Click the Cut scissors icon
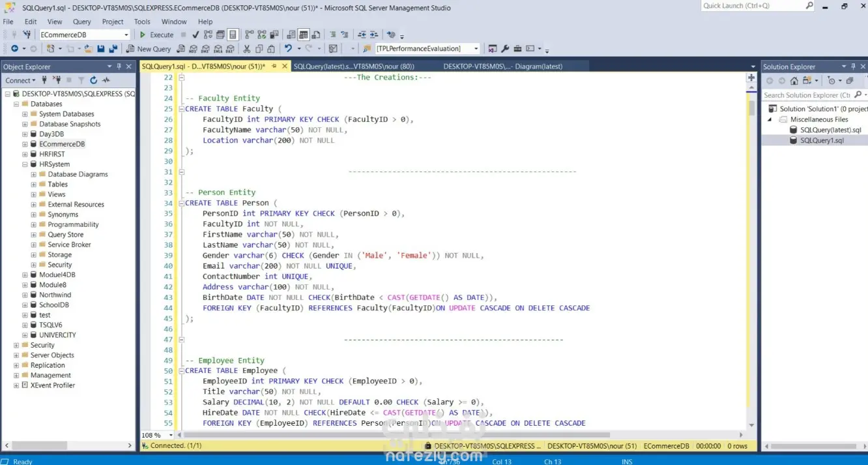The image size is (868, 465). [247, 49]
